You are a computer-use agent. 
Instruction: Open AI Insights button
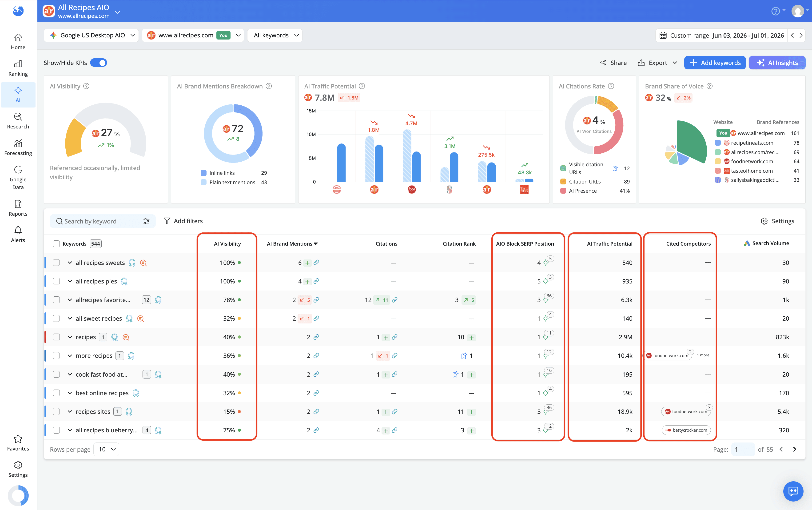777,63
